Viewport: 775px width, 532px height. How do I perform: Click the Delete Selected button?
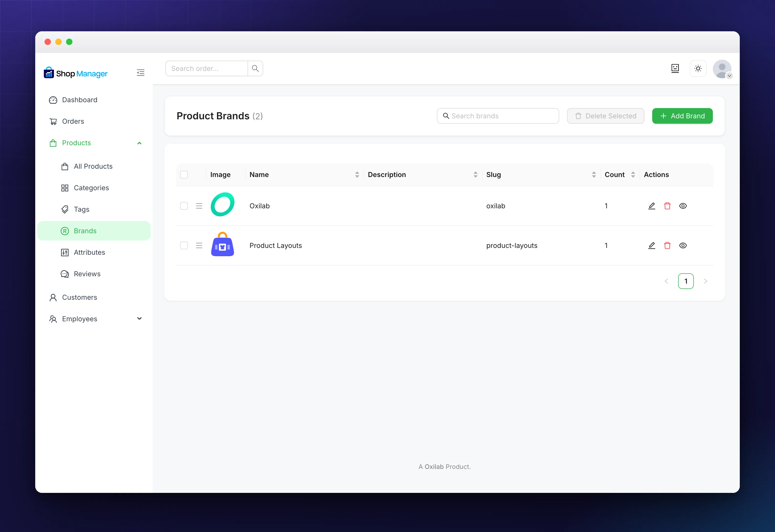click(605, 116)
